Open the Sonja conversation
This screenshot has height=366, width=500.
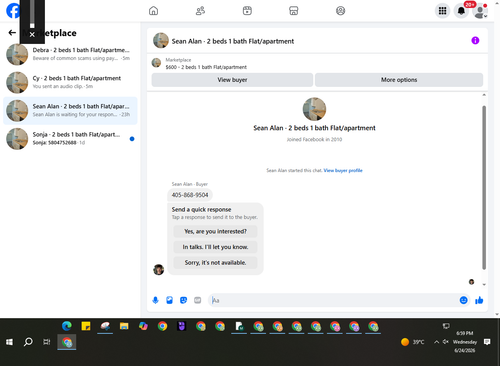[x=70, y=139]
